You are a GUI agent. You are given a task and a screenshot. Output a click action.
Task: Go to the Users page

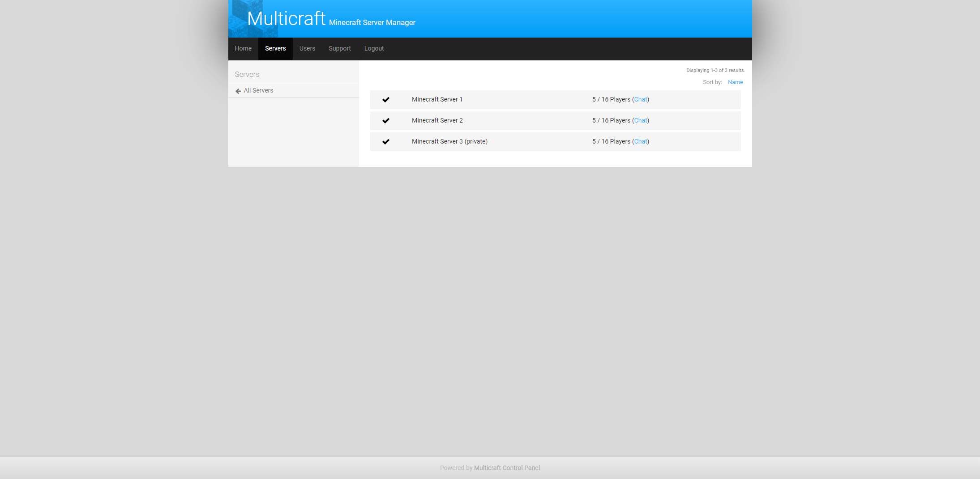(307, 49)
